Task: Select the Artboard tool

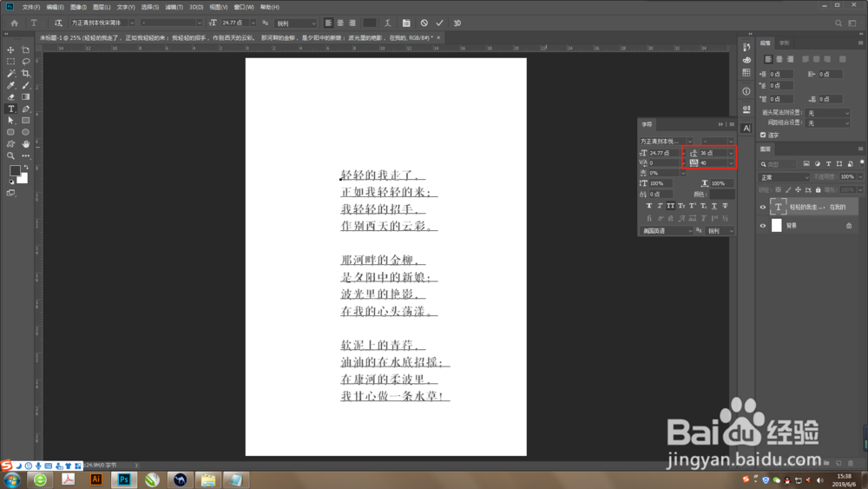Action: click(25, 50)
